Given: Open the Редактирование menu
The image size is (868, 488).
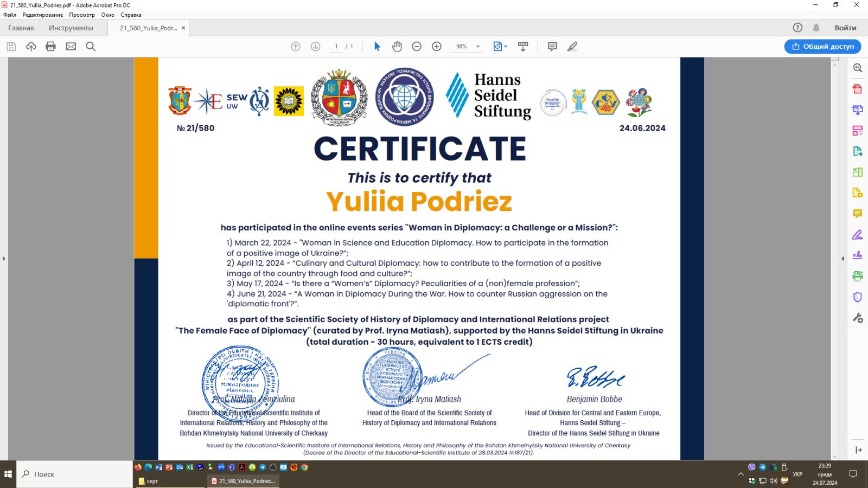Looking at the screenshot, I should (43, 15).
